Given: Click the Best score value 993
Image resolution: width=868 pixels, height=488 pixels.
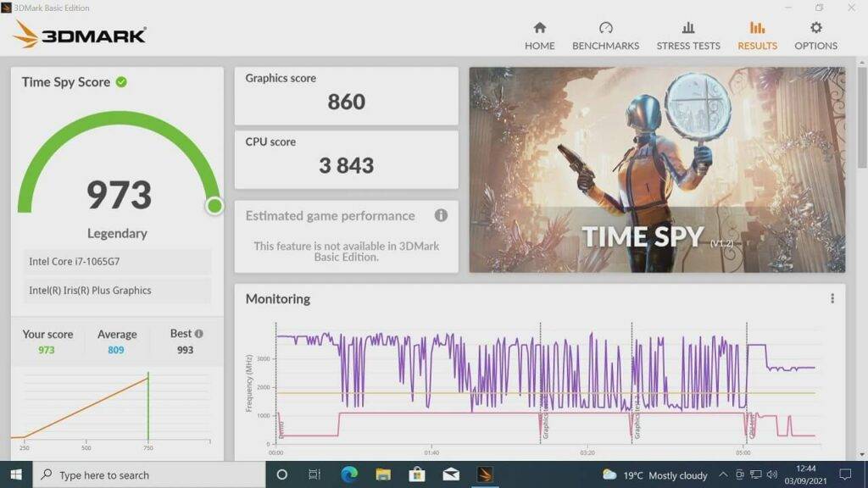Looking at the screenshot, I should (185, 350).
